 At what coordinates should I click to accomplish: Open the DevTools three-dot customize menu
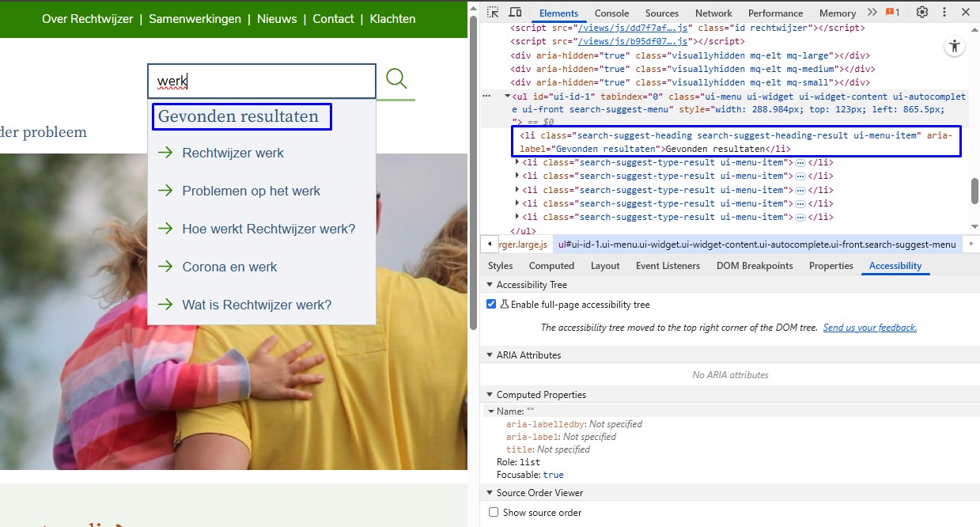(x=944, y=13)
